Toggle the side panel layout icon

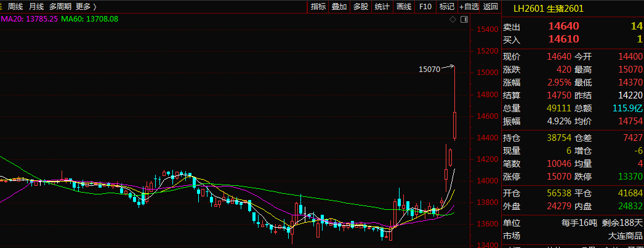click(x=463, y=20)
